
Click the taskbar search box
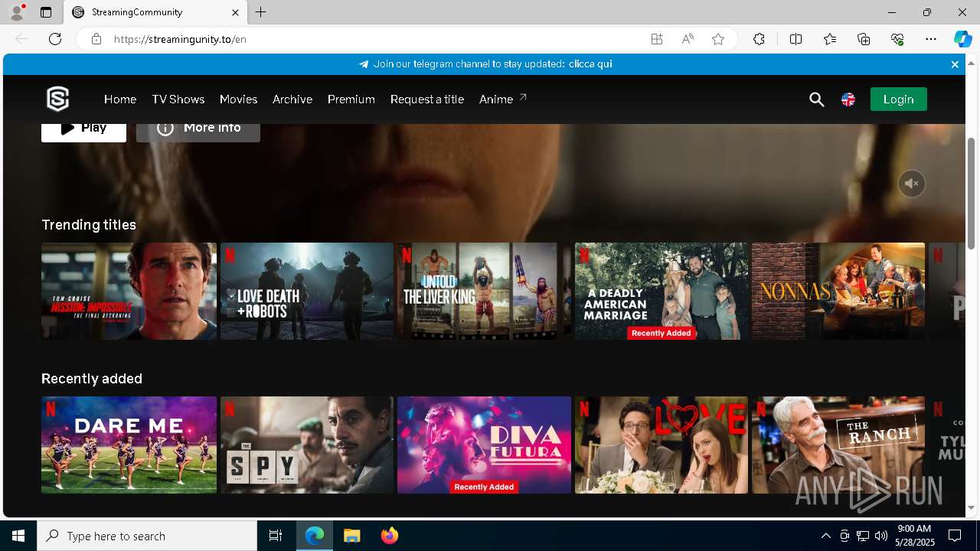coord(147,536)
